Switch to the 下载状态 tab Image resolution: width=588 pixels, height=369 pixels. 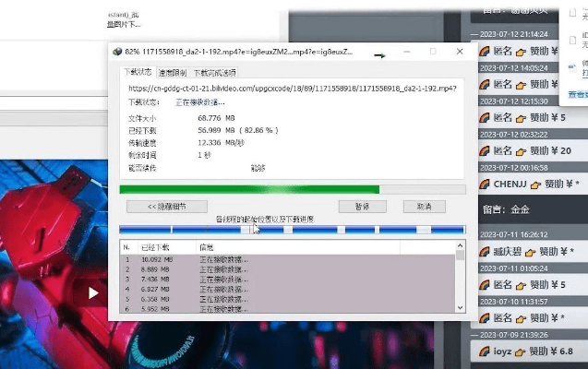pos(138,72)
